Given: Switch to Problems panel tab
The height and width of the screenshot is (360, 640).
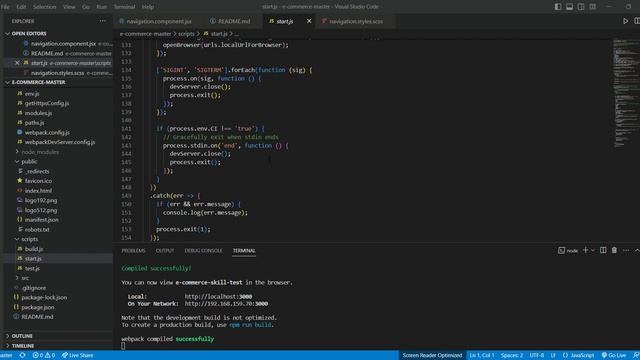Looking at the screenshot, I should pos(133,251).
